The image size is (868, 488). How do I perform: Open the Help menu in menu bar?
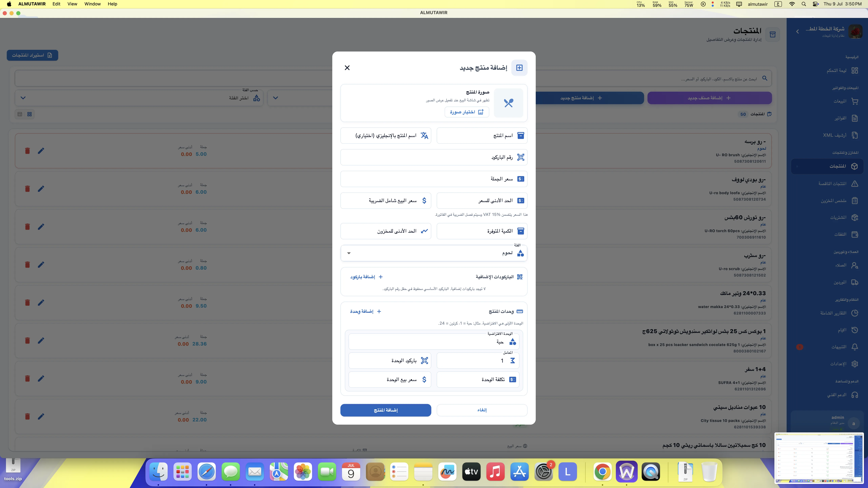tap(112, 4)
